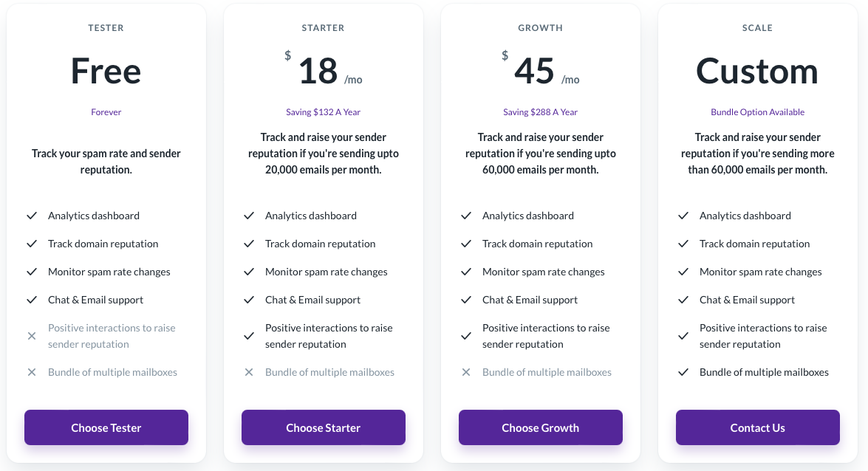Click the Saving $288 A Year text

click(540, 111)
